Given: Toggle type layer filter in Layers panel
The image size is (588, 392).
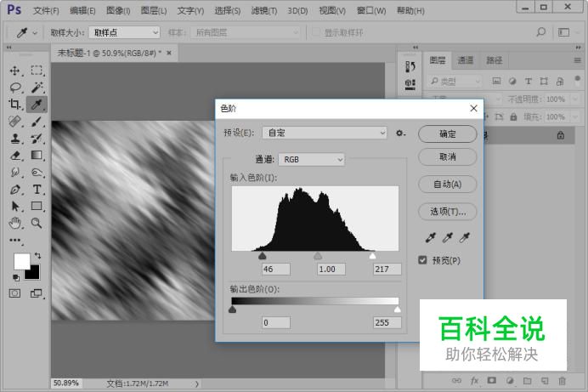Looking at the screenshot, I should click(528, 81).
